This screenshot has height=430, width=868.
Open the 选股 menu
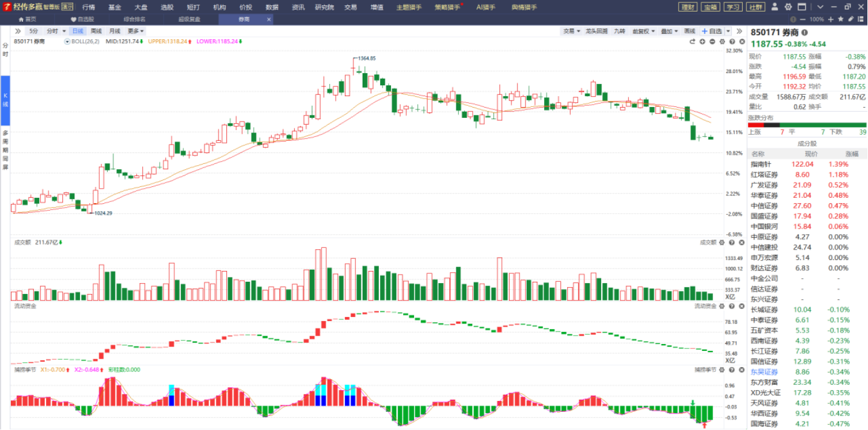167,7
